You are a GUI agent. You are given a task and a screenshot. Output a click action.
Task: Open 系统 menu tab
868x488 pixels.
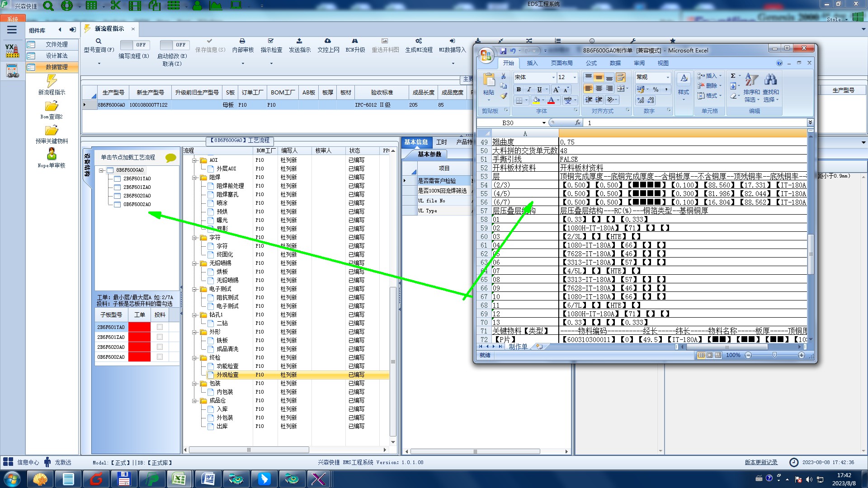click(x=13, y=19)
